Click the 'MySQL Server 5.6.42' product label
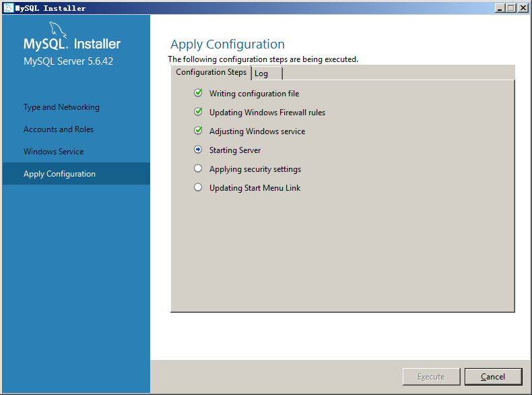 [68, 61]
